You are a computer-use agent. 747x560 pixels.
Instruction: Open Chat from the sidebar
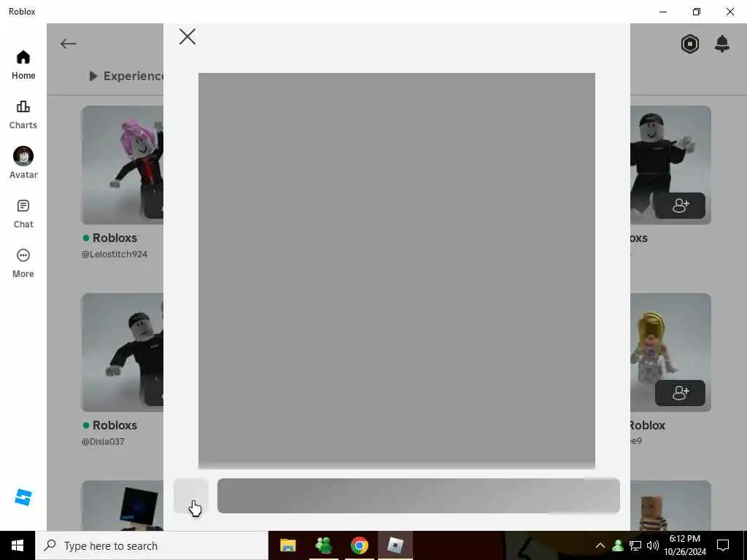(23, 214)
